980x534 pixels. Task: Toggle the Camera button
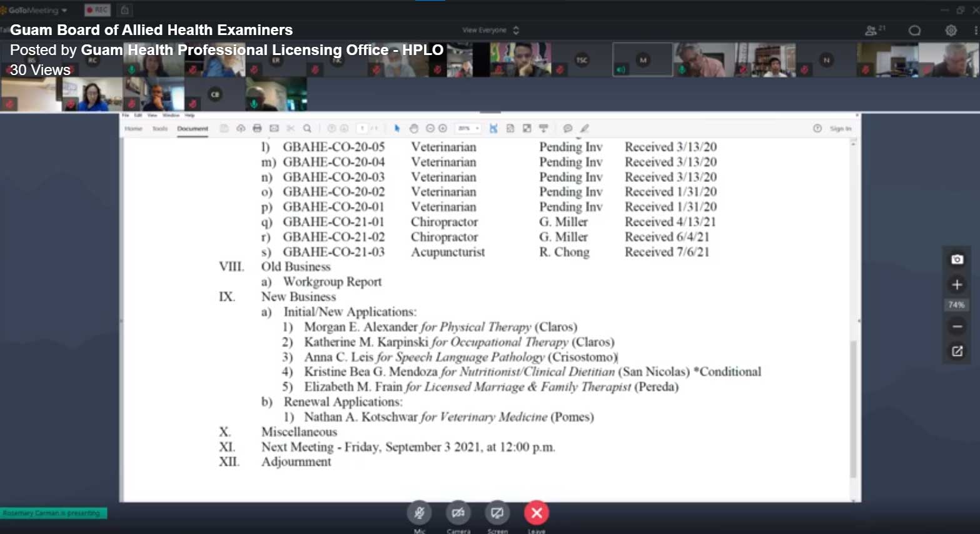[x=458, y=513]
